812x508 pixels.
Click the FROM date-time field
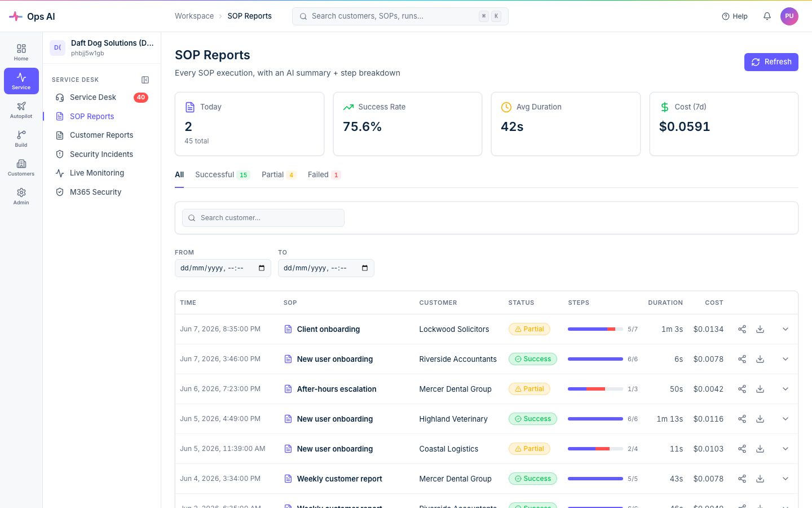(223, 268)
